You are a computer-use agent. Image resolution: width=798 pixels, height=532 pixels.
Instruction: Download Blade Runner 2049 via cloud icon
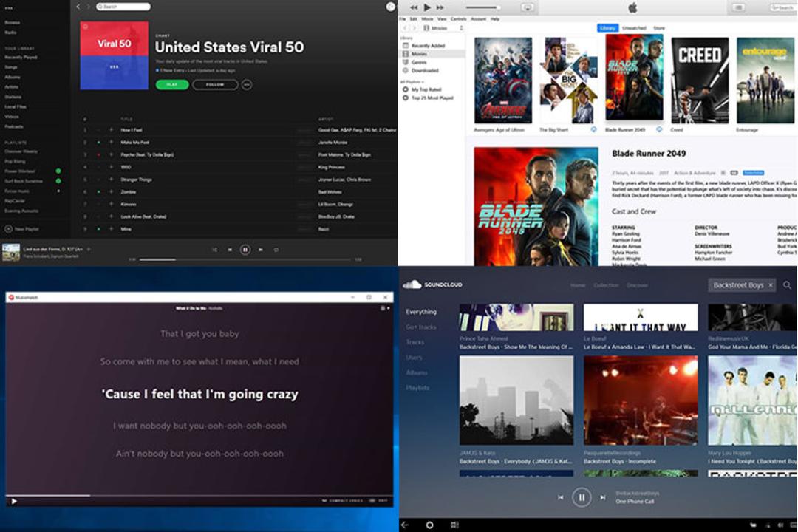(x=659, y=130)
